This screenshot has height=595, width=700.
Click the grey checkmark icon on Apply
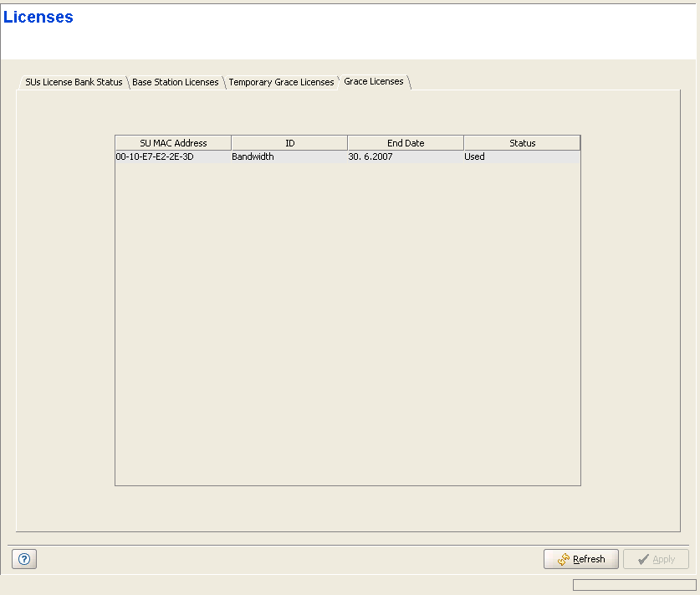pos(642,560)
